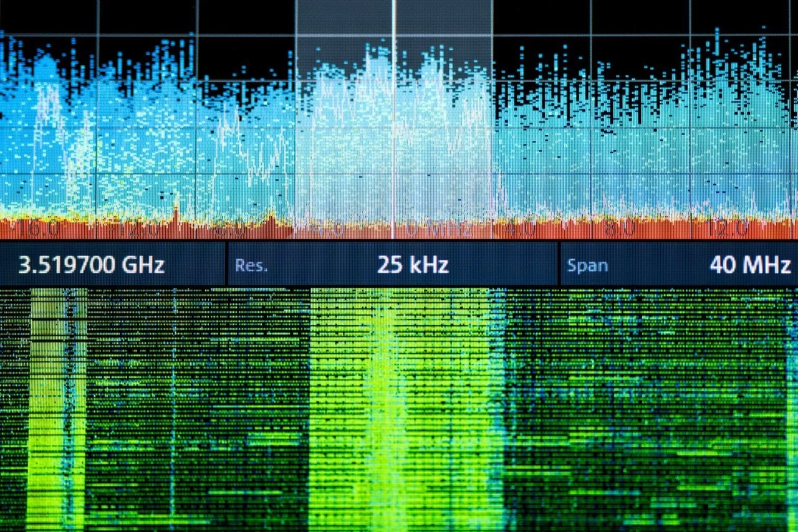Screen dimensions: 798x532
Task: Click the small orange spike near -12.0
Action: 176,213
